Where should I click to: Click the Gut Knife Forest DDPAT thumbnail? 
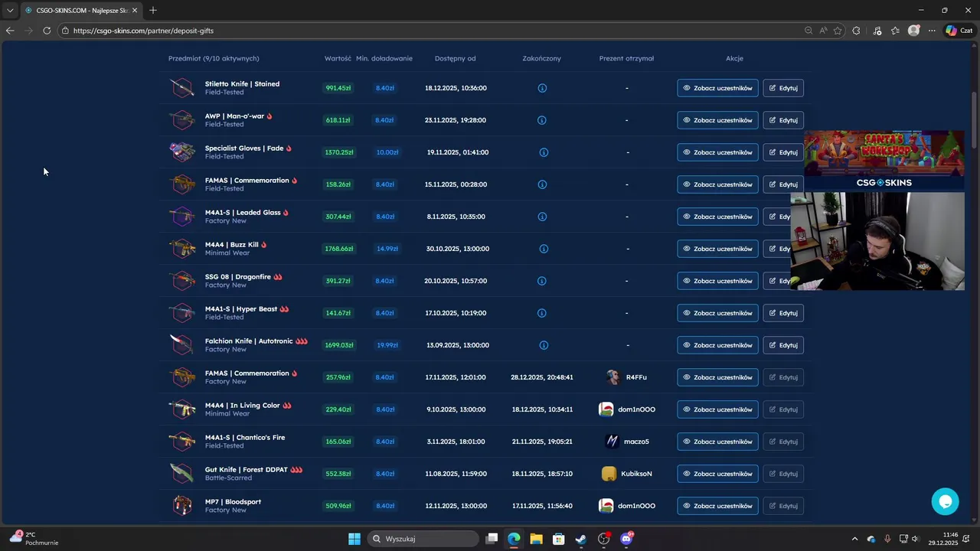[182, 474]
